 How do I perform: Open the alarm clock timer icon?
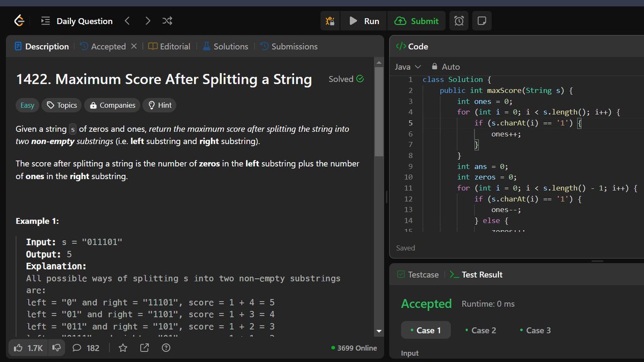click(459, 21)
